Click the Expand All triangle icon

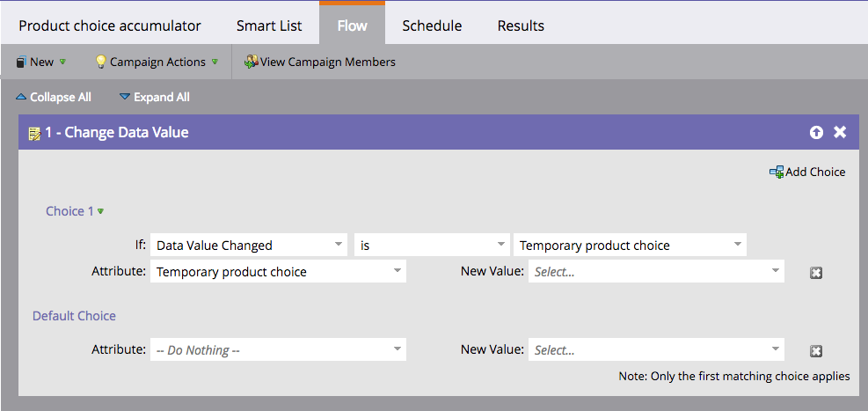click(x=125, y=97)
